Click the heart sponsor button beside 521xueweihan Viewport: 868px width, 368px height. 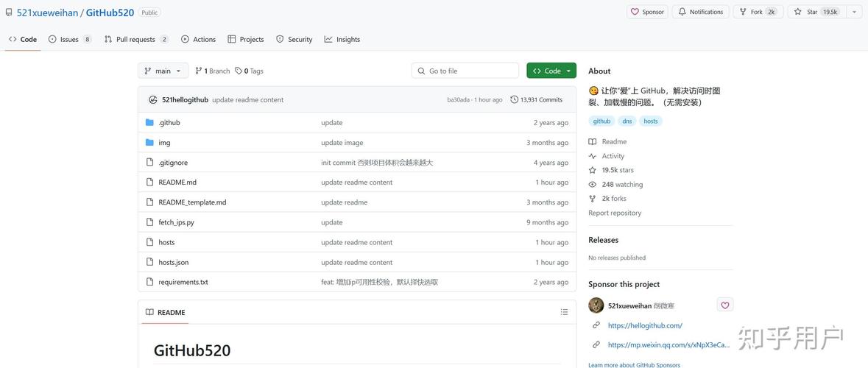725,305
